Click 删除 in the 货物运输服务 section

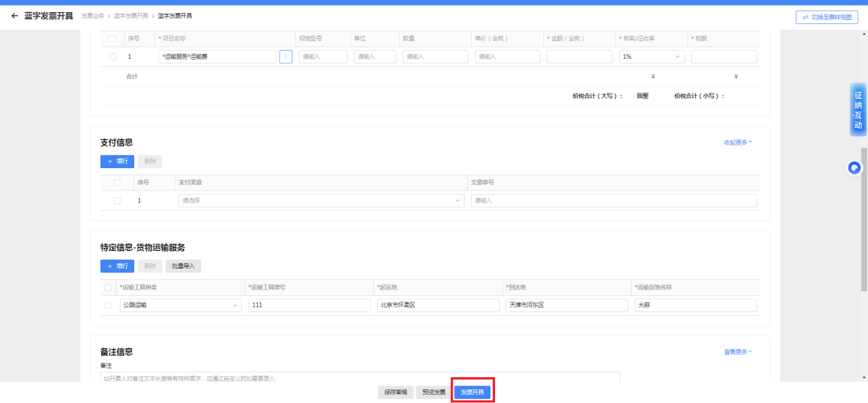[150, 266]
